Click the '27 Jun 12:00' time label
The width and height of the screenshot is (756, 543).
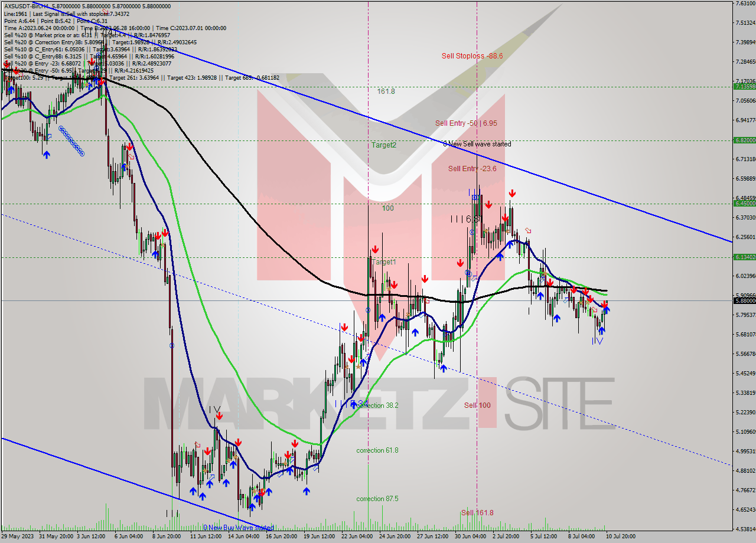tap(433, 537)
